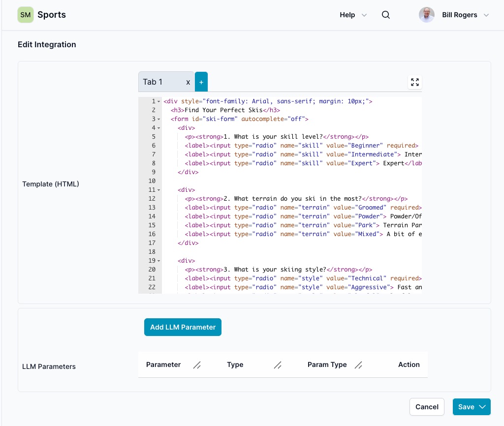Click the closing div tag on line 9
Image resolution: width=504 pixels, height=426 pixels.
188,172
